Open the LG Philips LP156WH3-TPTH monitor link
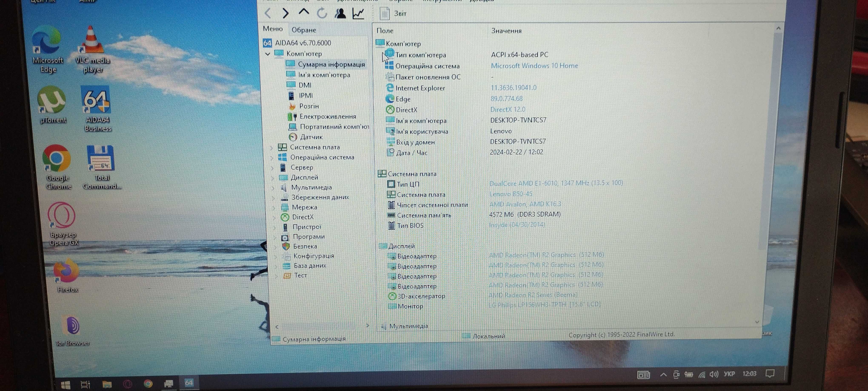 tap(545, 304)
